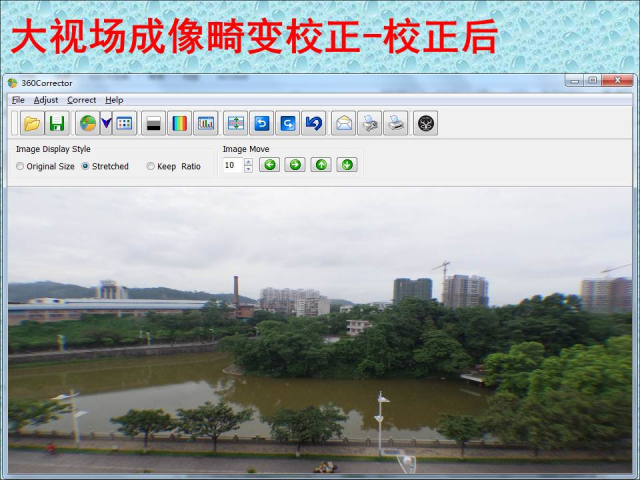Click the blue undo arrow icon
This screenshot has height=480, width=640.
click(x=313, y=123)
